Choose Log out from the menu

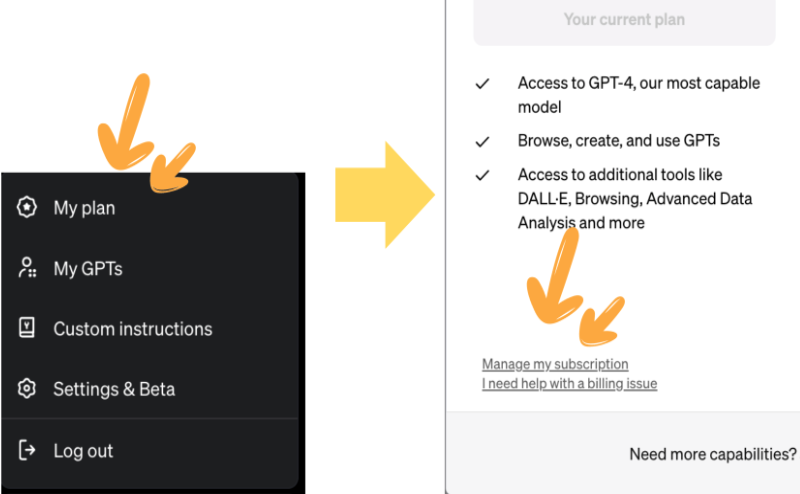150,451
